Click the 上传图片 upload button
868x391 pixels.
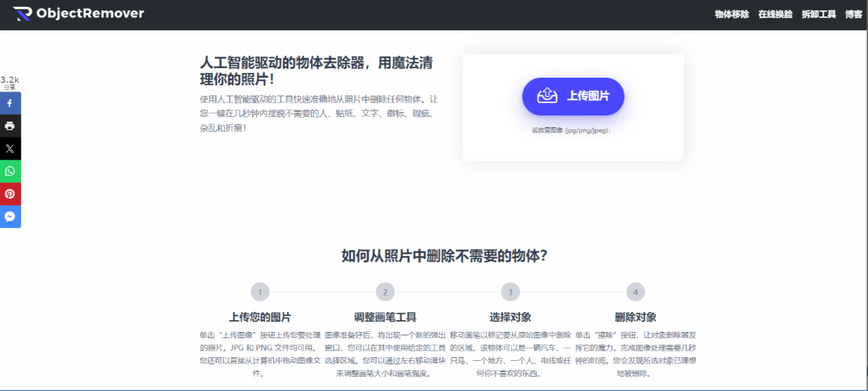pyautogui.click(x=573, y=96)
